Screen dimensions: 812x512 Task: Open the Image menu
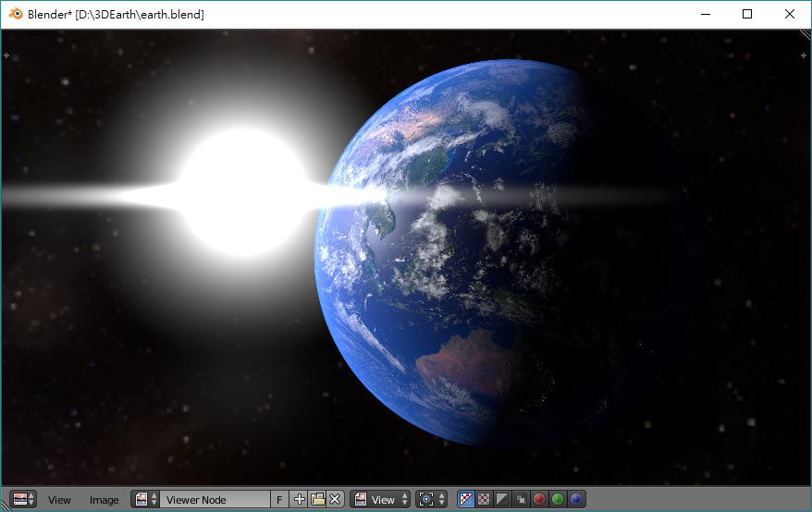(x=104, y=500)
